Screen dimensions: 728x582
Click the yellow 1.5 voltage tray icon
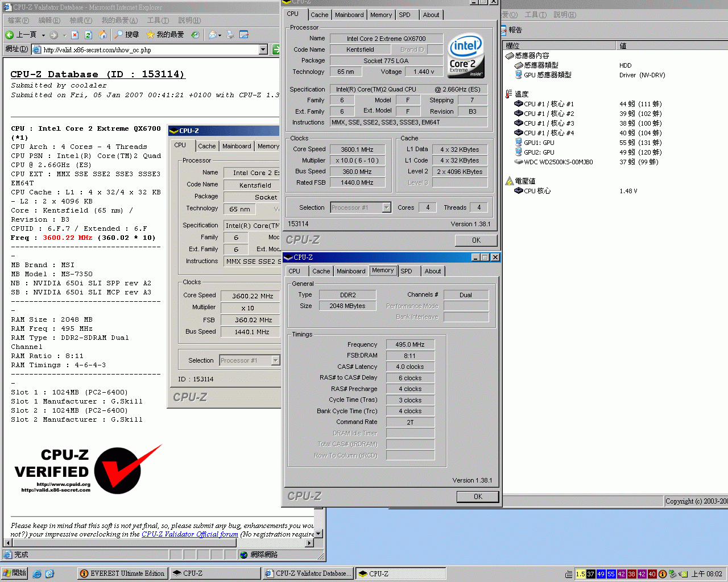tap(580, 574)
